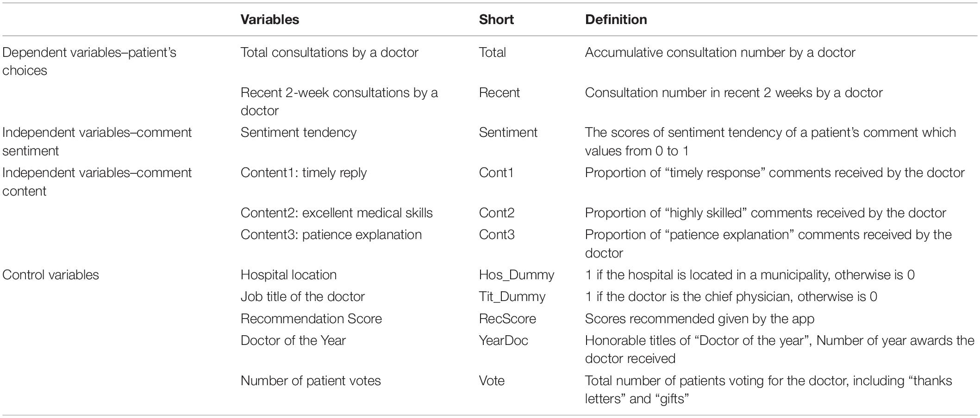The height and width of the screenshot is (418, 980).
Task: Click the Recent 2-week consultations variable
Action: tap(339, 101)
